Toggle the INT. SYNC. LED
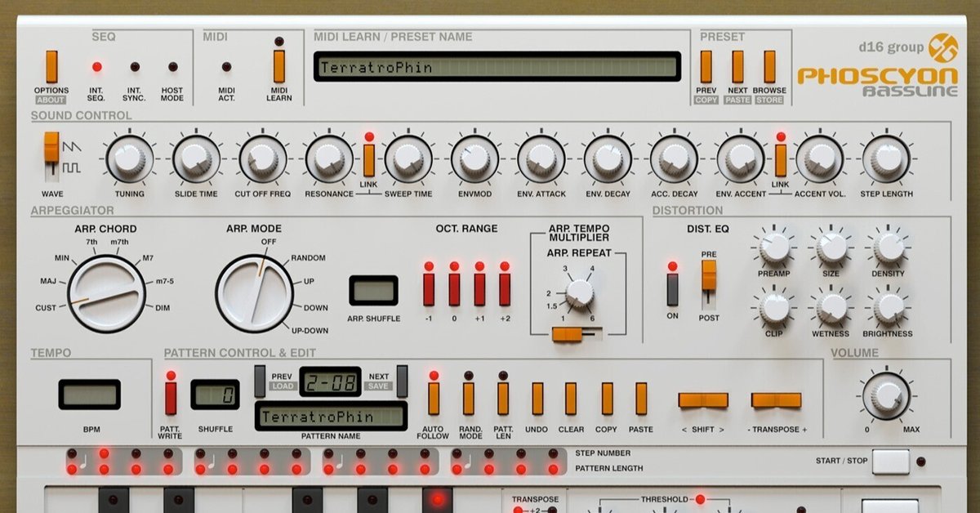This screenshot has height=513, width=980. [135, 67]
